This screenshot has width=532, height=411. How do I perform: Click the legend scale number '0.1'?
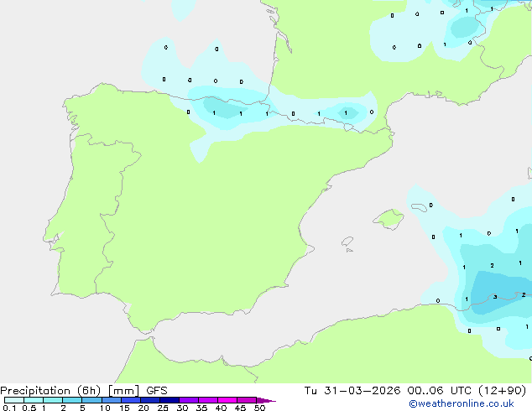click(x=9, y=408)
